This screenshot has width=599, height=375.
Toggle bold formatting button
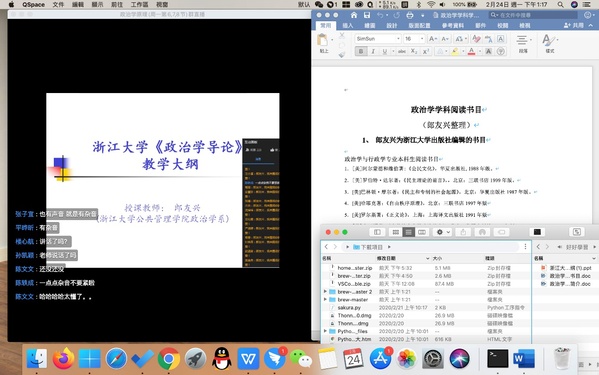click(x=361, y=51)
